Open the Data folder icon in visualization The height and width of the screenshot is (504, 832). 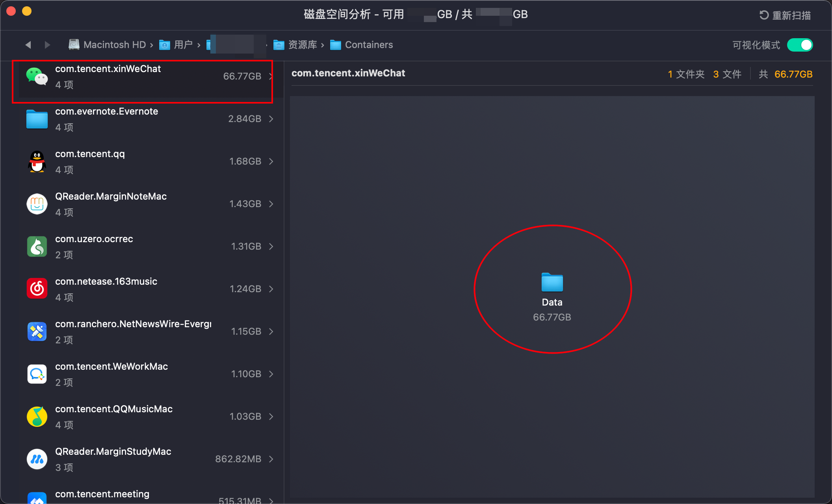[x=552, y=282]
